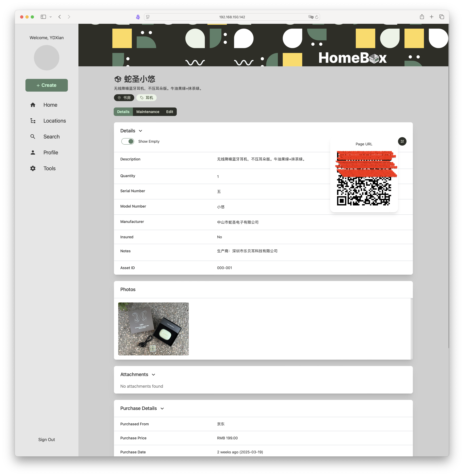Screen dimensions: 464x476
Task: Collapse the Purchase Details section chevron
Action: pyautogui.click(x=162, y=408)
